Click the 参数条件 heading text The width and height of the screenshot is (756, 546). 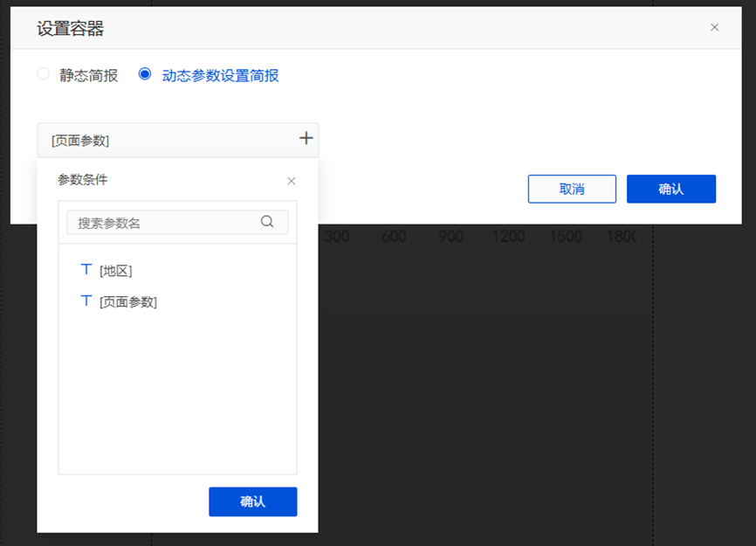point(82,180)
